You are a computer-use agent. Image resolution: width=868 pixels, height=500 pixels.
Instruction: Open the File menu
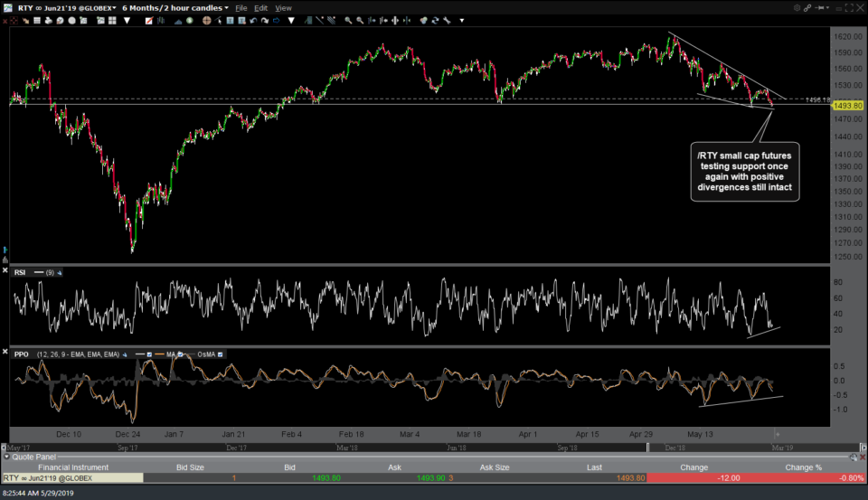tap(241, 8)
